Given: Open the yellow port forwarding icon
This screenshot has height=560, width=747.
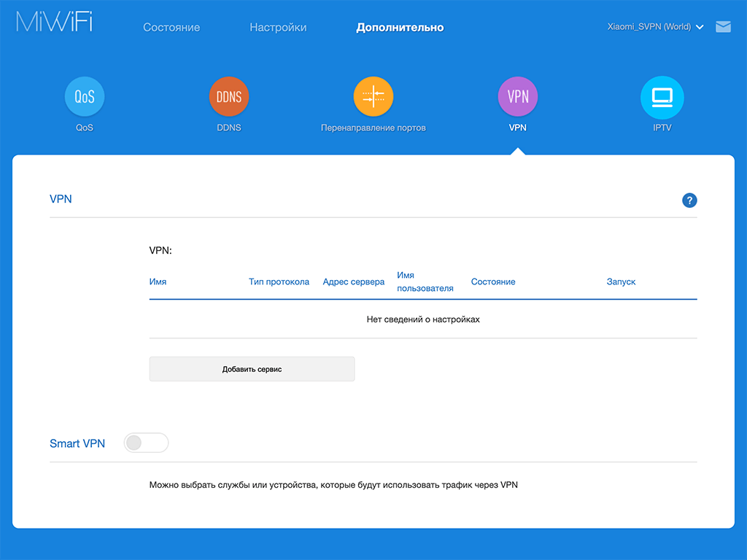Looking at the screenshot, I should 373,97.
